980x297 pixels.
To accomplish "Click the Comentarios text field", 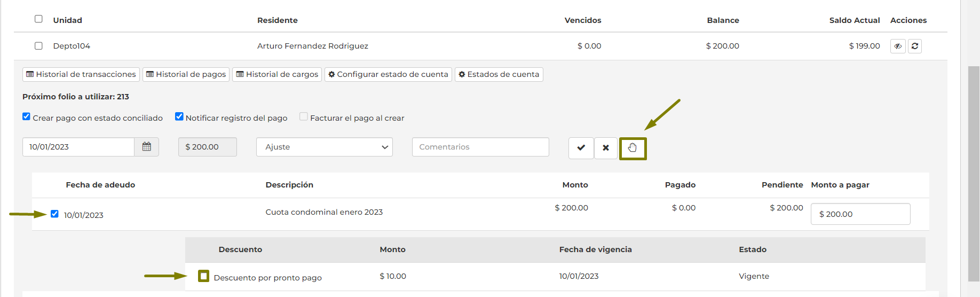I will 480,147.
